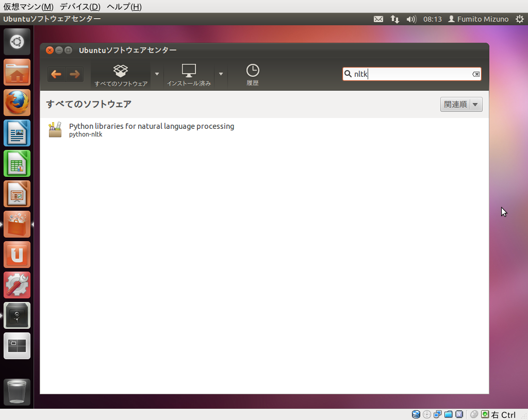Select the すべてのソフトウェア toolbar button
528x420 pixels.
click(x=121, y=75)
